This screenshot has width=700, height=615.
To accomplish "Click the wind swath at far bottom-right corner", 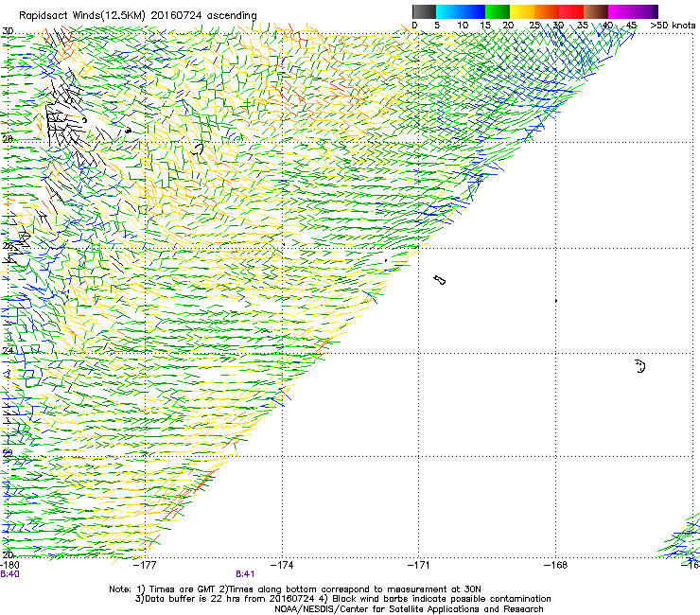I will click(x=679, y=537).
